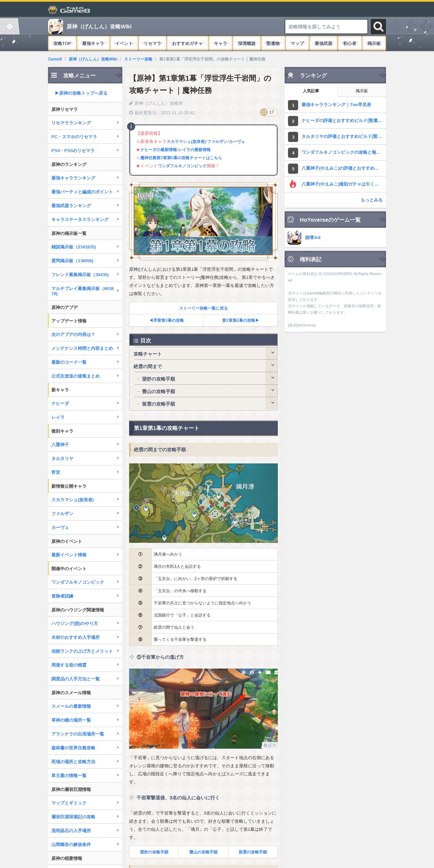This screenshot has width=434, height=868.
Task: Click the dice icon beside HoYoverseのゲーム一覧
Action: (x=291, y=220)
